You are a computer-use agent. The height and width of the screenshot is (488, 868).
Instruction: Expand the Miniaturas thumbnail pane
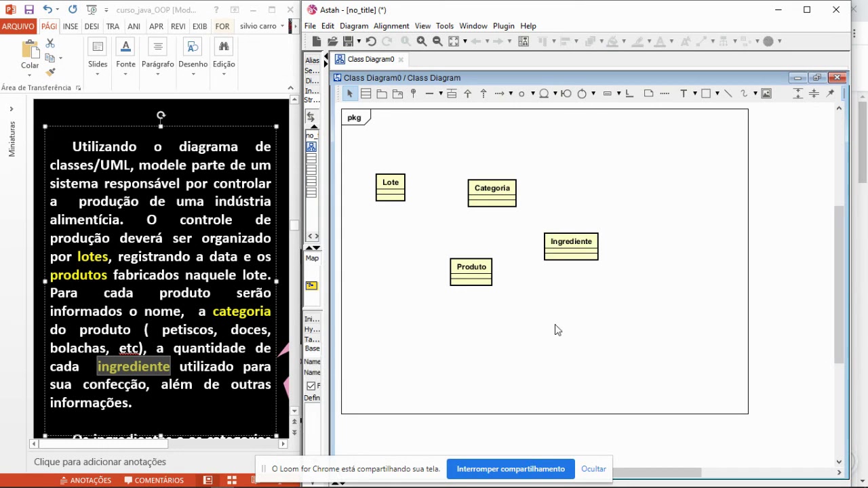12,109
